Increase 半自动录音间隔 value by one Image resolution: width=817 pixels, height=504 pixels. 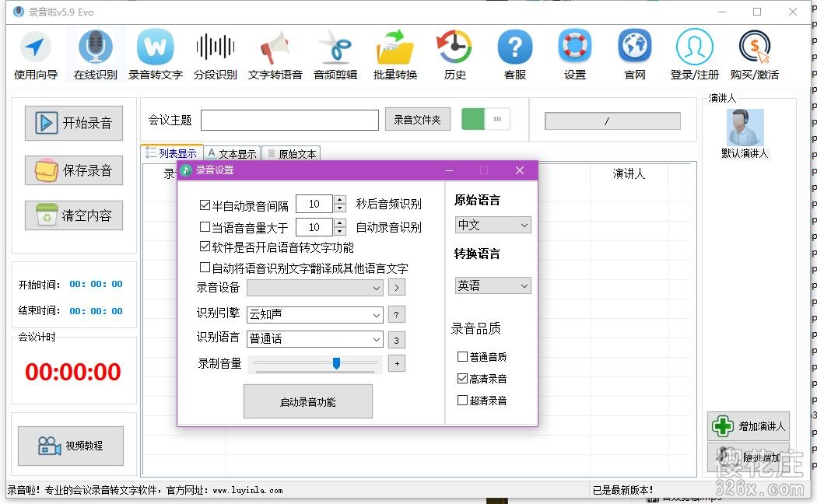click(340, 199)
